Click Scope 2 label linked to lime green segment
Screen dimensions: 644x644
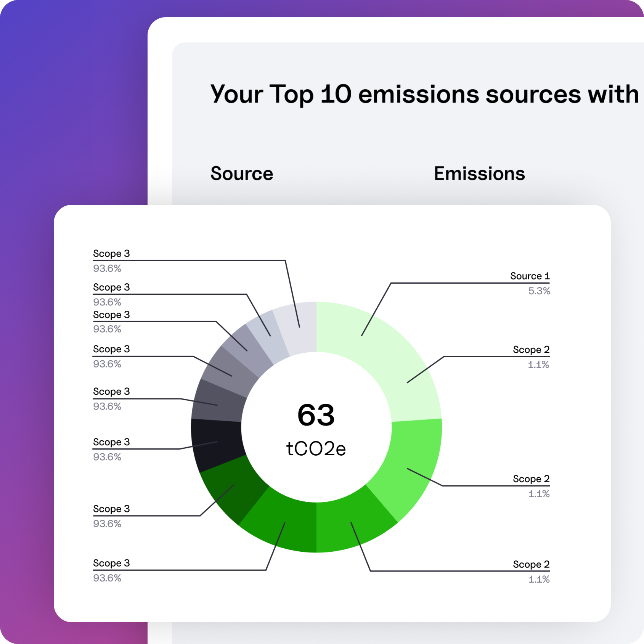click(x=531, y=479)
